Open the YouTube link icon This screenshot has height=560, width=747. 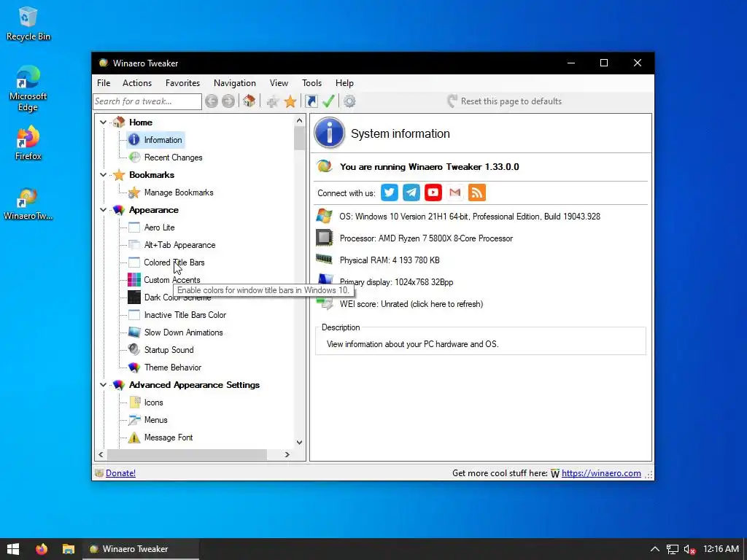(x=433, y=192)
